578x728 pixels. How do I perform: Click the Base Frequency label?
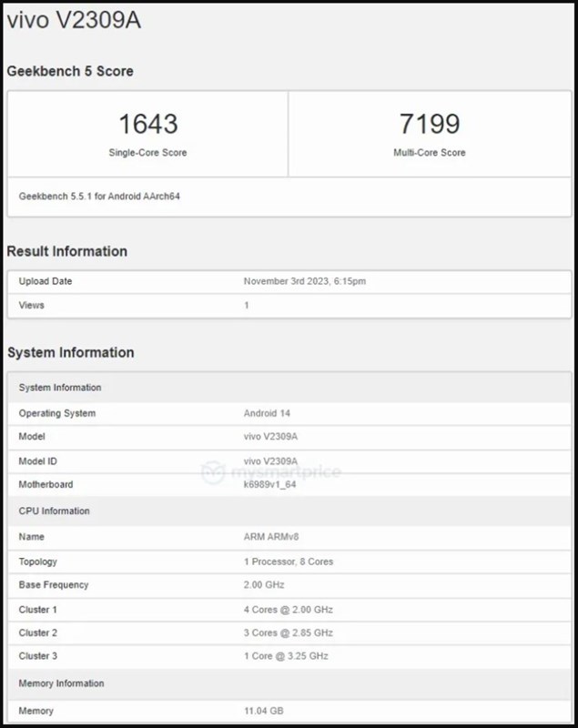[x=54, y=584]
